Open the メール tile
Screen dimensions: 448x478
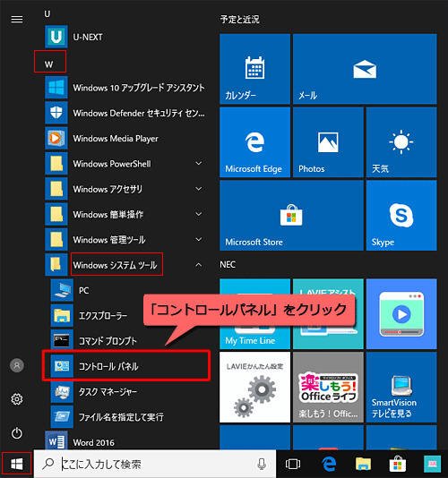[x=365, y=69]
